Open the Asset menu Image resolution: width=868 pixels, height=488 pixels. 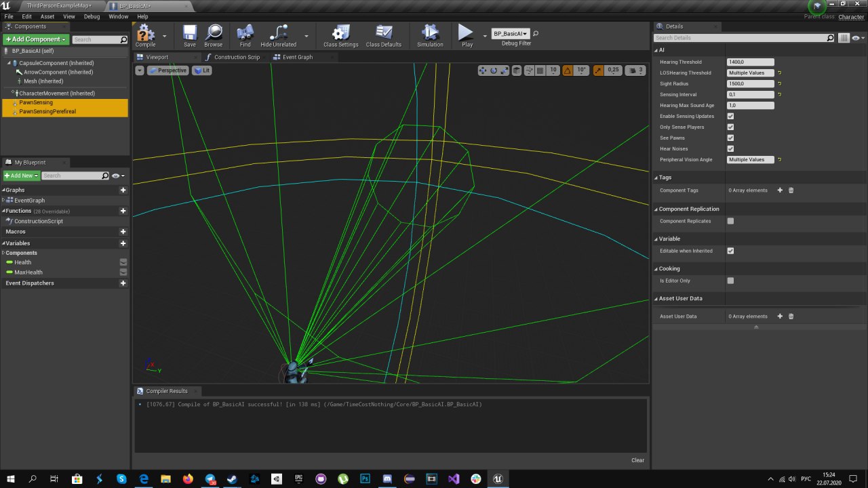tap(47, 16)
